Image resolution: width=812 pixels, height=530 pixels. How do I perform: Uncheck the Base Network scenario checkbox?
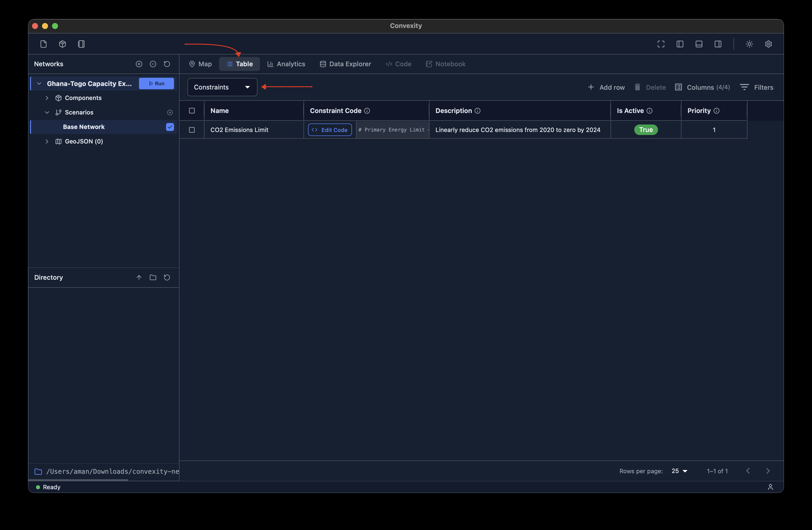170,127
